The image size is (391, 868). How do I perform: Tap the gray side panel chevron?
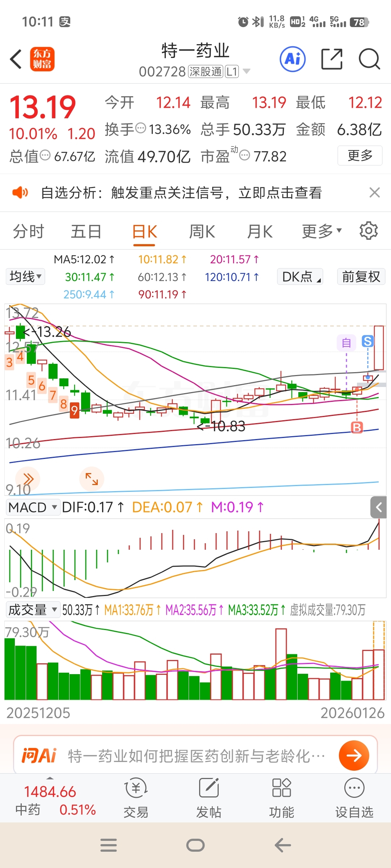(x=379, y=507)
